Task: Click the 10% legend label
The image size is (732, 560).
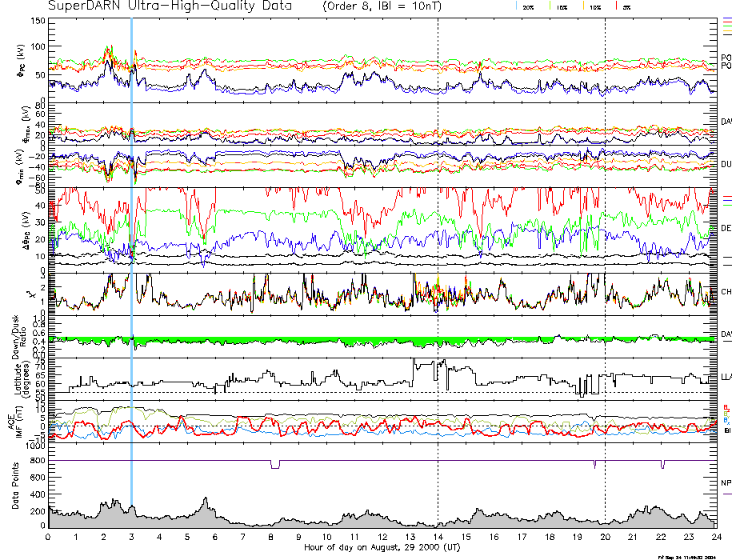Action: pyautogui.click(x=594, y=7)
